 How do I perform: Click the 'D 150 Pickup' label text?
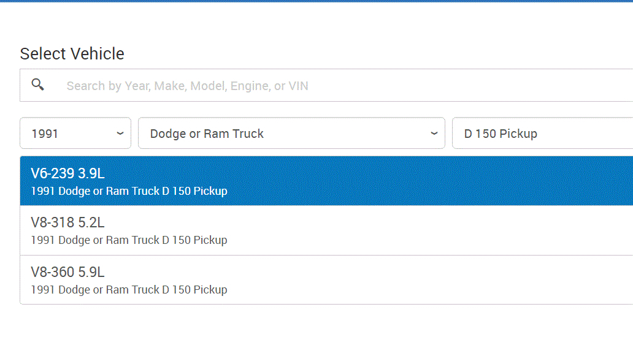click(x=501, y=134)
